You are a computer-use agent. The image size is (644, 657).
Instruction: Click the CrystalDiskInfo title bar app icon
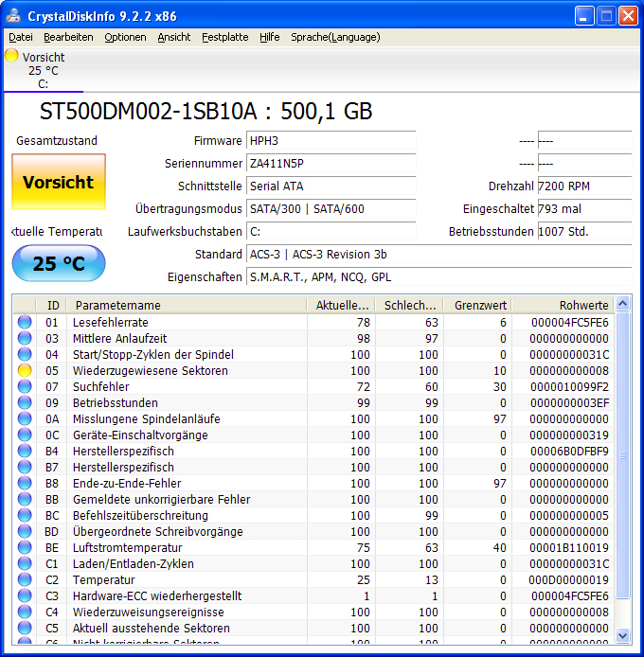coord(13,16)
